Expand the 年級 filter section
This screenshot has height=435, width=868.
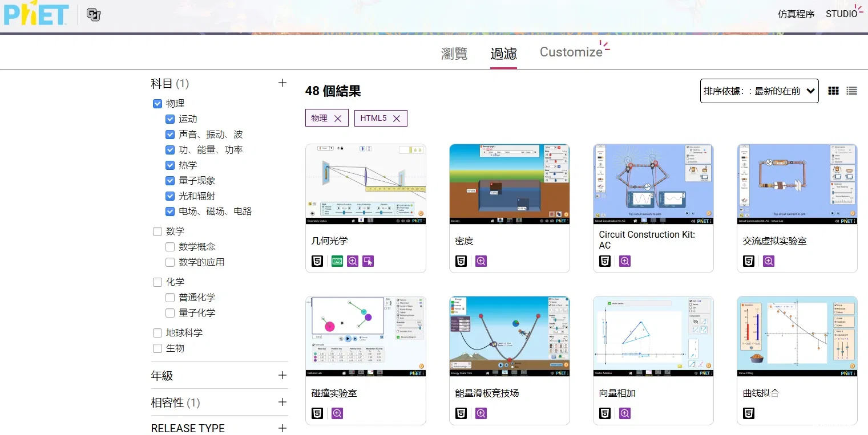pyautogui.click(x=282, y=375)
